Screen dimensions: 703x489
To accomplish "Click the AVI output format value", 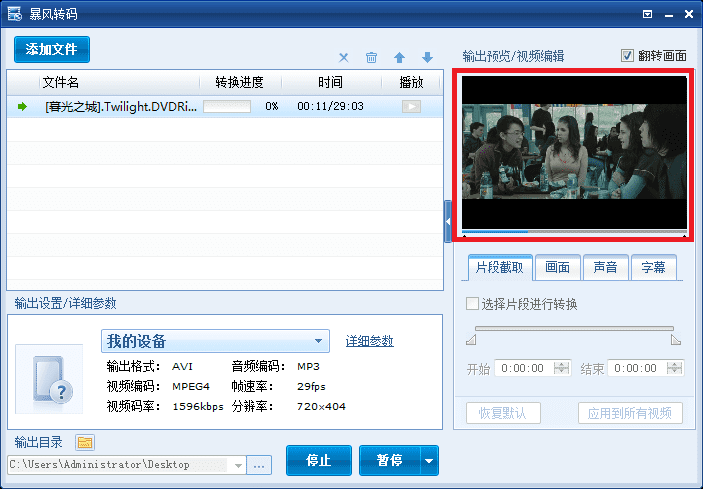I will point(182,367).
